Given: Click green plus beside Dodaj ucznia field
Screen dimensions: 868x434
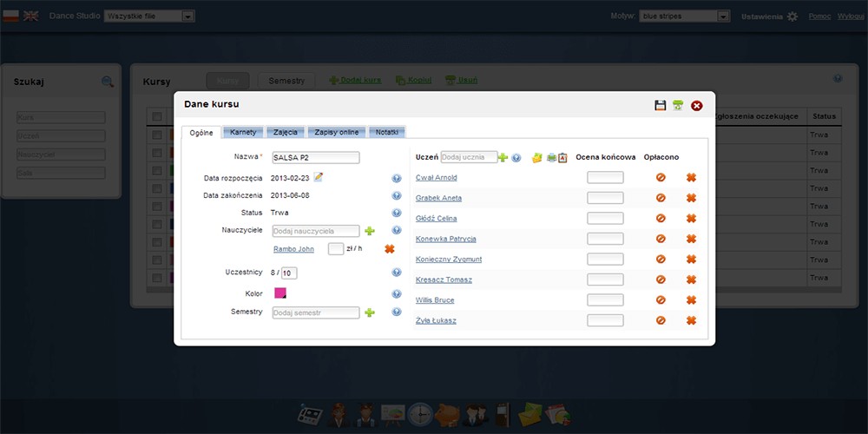Looking at the screenshot, I should (x=503, y=157).
